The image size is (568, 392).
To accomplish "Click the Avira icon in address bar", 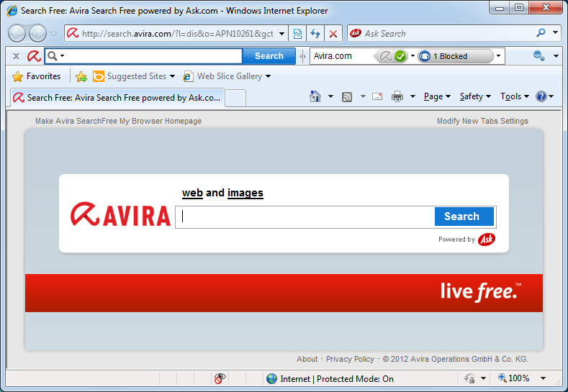I will (x=73, y=33).
